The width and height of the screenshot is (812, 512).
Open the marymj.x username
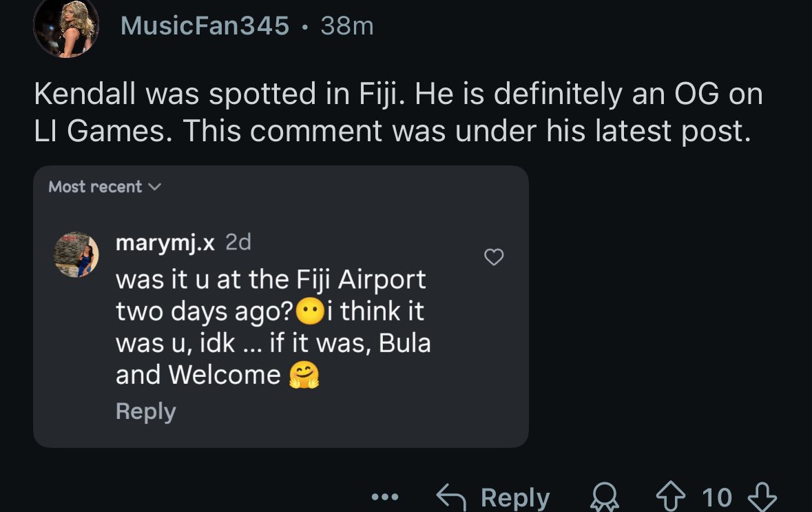[x=165, y=243]
